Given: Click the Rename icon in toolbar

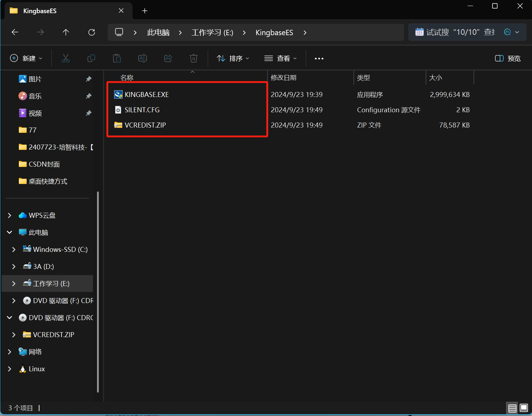Looking at the screenshot, I should point(143,58).
